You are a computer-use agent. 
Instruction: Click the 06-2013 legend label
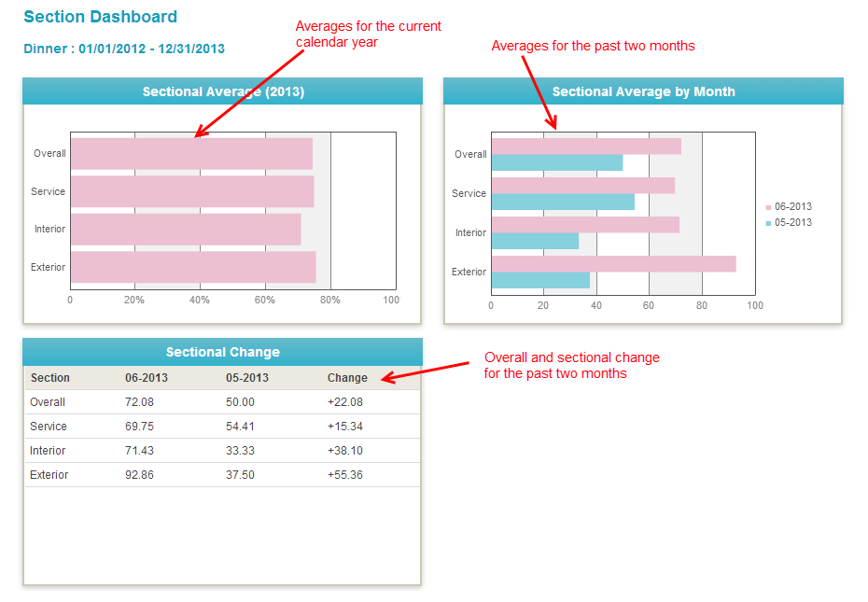click(792, 206)
